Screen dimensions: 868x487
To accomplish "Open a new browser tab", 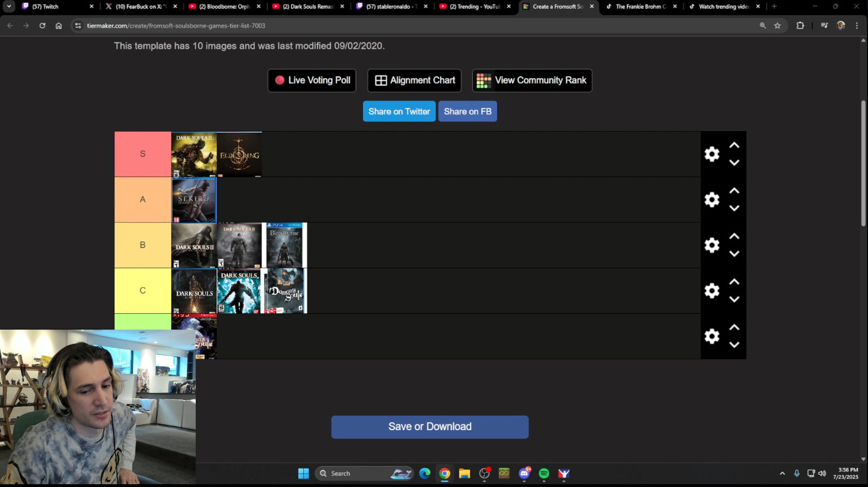I will point(775,7).
